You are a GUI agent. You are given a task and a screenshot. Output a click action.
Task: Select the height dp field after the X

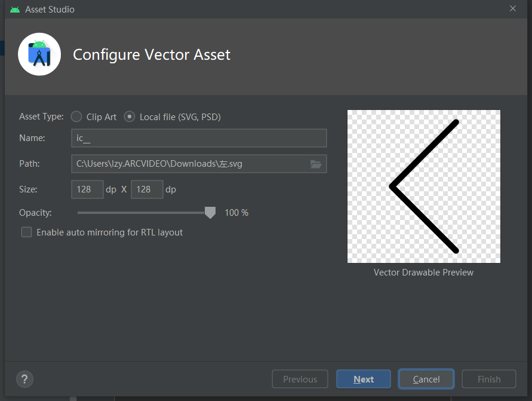147,189
